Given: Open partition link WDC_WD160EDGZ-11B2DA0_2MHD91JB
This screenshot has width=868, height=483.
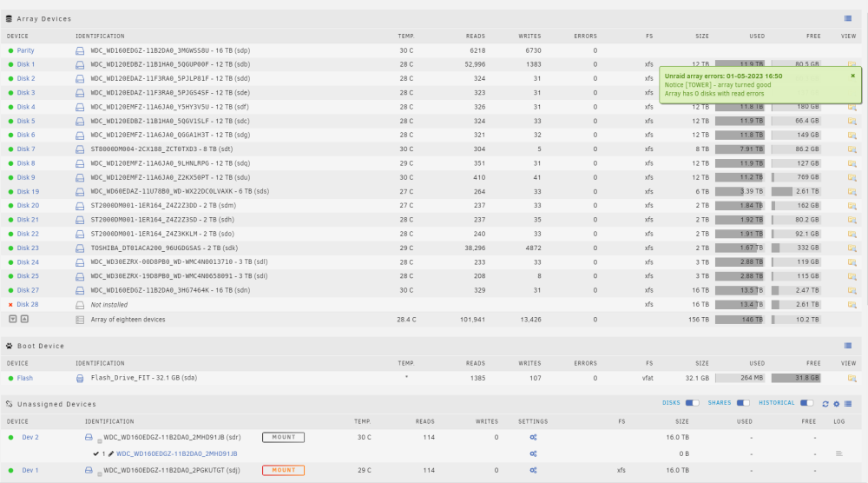Looking at the screenshot, I should click(x=176, y=453).
